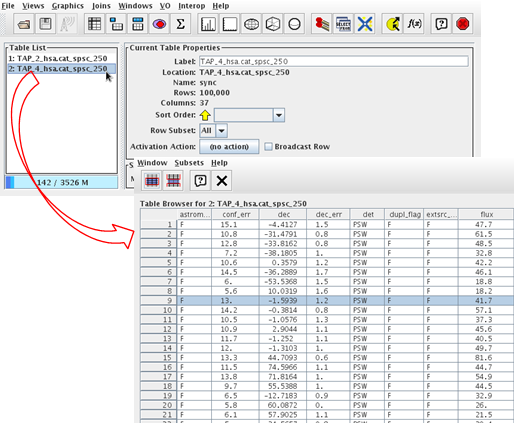Open the Graphics menu
This screenshot has height=426, width=518.
(x=68, y=6)
